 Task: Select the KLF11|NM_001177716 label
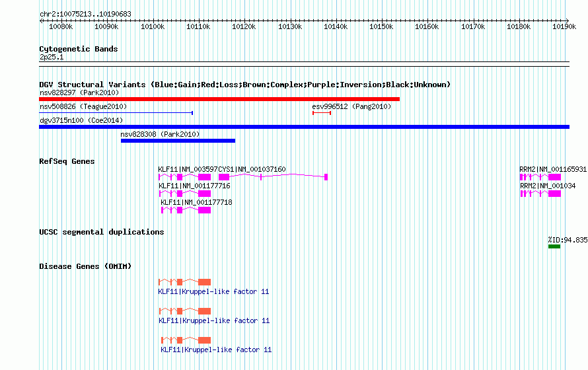click(x=194, y=186)
